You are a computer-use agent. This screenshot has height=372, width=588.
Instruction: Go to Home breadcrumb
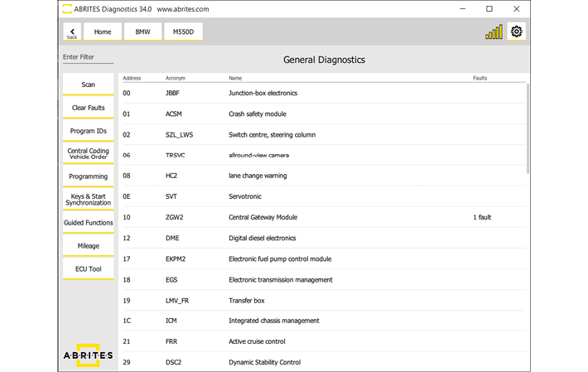click(x=103, y=32)
